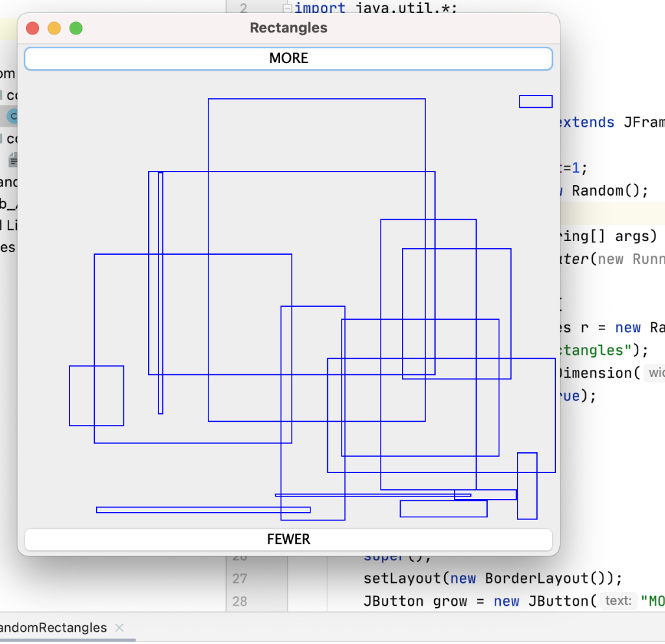Collapse the java.util import fold marker

288,8
